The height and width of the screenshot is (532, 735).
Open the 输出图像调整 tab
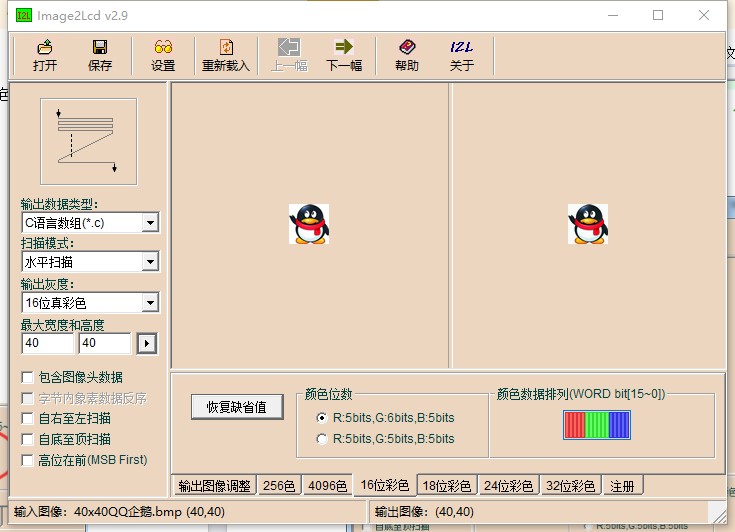point(214,486)
